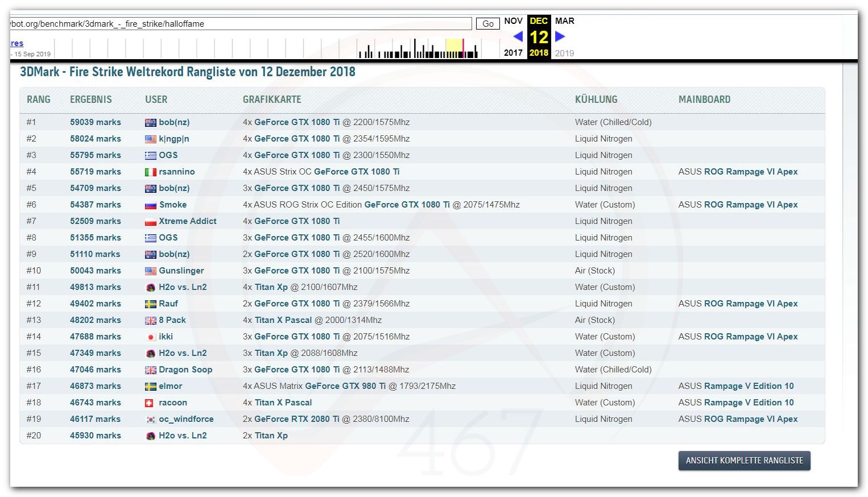Click the Greek flag in rank #8 OGS row
Image resolution: width=868 pixels, height=497 pixels.
coord(151,238)
